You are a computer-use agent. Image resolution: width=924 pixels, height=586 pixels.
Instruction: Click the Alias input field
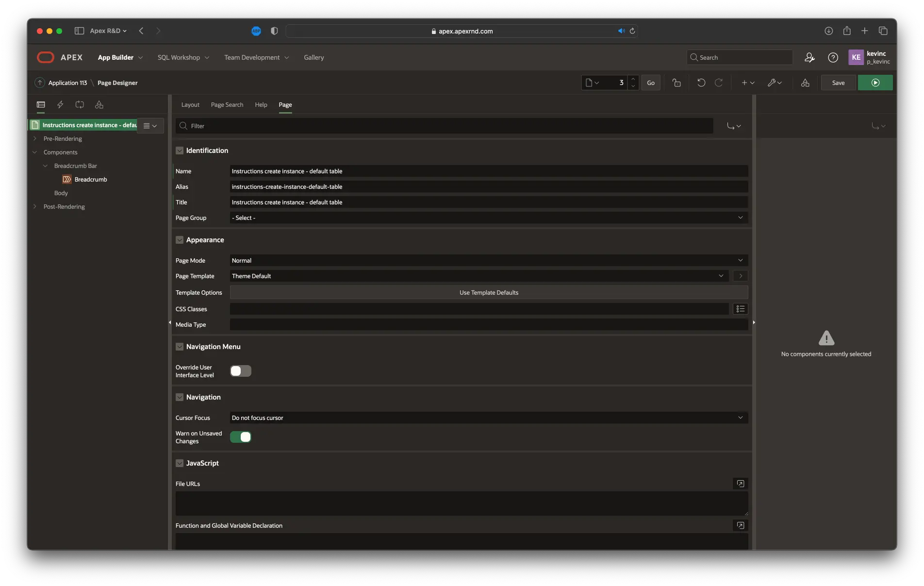tap(489, 186)
